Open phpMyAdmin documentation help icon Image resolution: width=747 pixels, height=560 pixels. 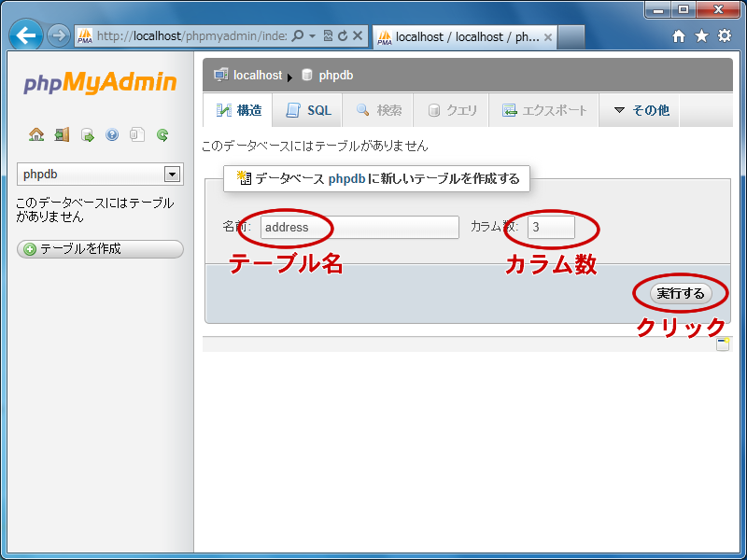(x=112, y=135)
